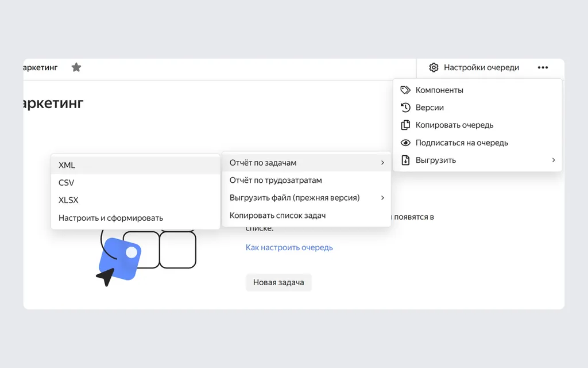Click the Выгрузить file download icon
The height and width of the screenshot is (368, 588).
click(405, 160)
